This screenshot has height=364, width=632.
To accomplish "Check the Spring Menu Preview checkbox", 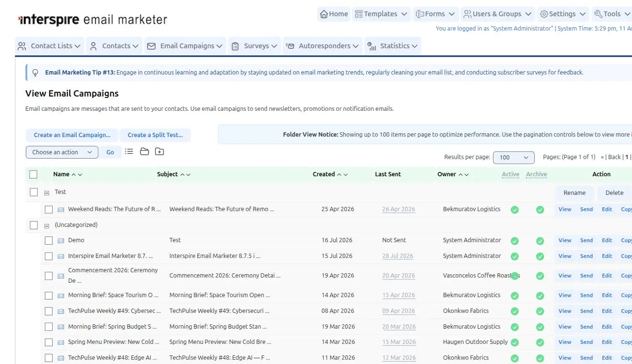I will click(x=49, y=342).
